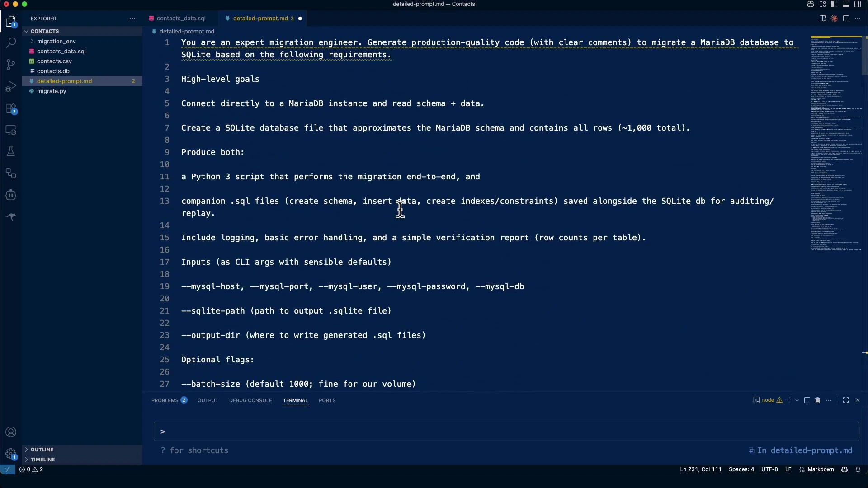Open the PROBLEMS panel tab
Screen dimensions: 868x488
[169, 400]
